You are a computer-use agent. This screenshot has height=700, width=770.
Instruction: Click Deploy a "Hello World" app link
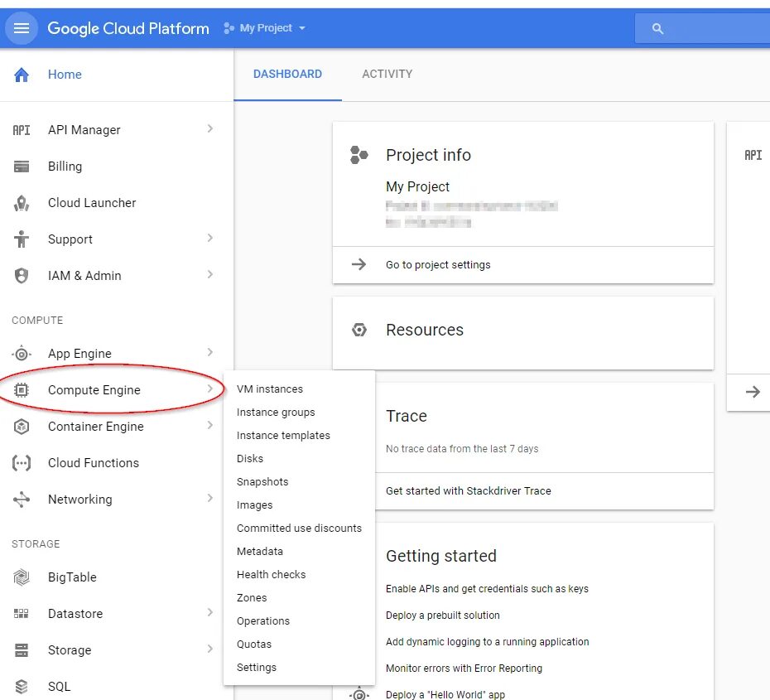(x=445, y=694)
